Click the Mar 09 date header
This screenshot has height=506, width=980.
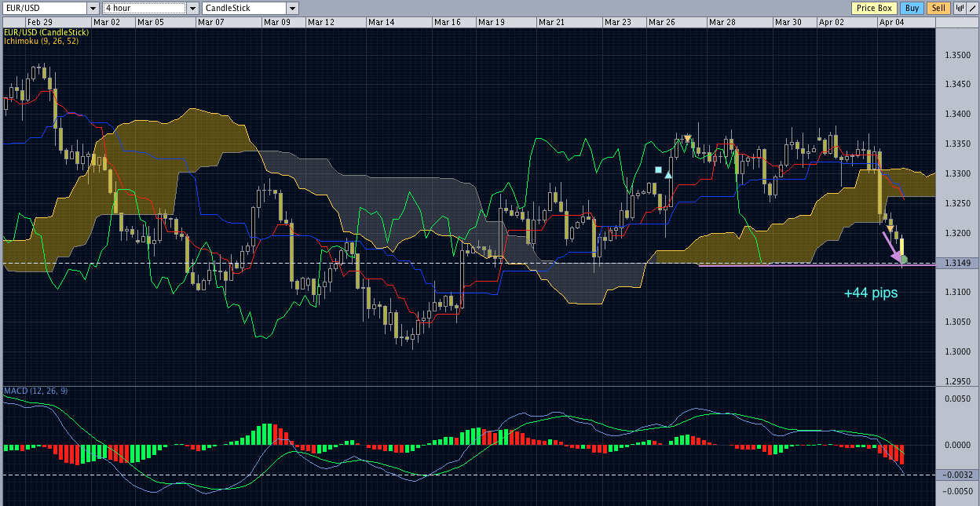click(x=277, y=22)
